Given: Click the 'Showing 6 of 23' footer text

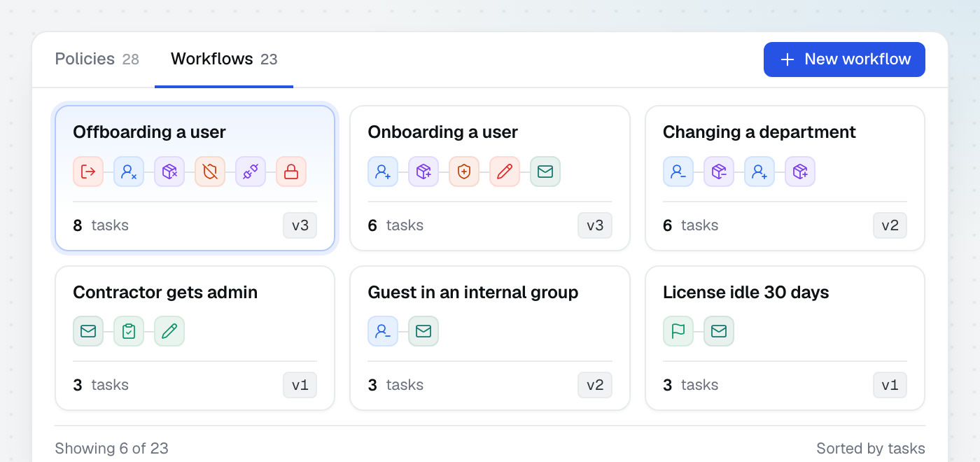Looking at the screenshot, I should point(112,449).
